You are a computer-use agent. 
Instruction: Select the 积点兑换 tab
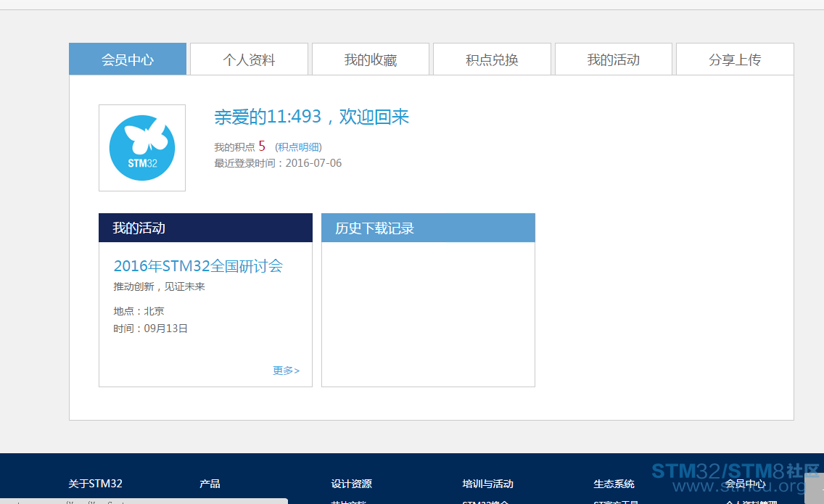click(x=492, y=59)
